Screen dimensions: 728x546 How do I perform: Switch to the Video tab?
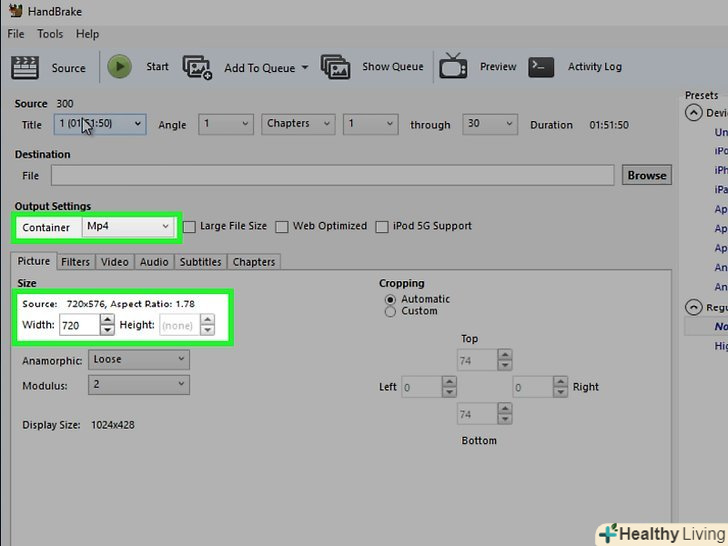pyautogui.click(x=115, y=262)
